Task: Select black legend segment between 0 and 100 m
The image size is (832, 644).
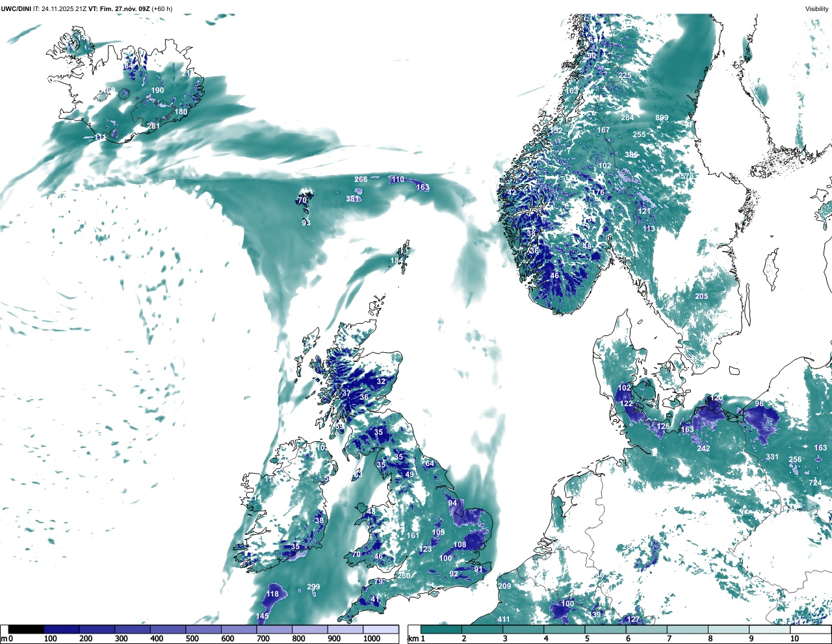Action: point(27,629)
